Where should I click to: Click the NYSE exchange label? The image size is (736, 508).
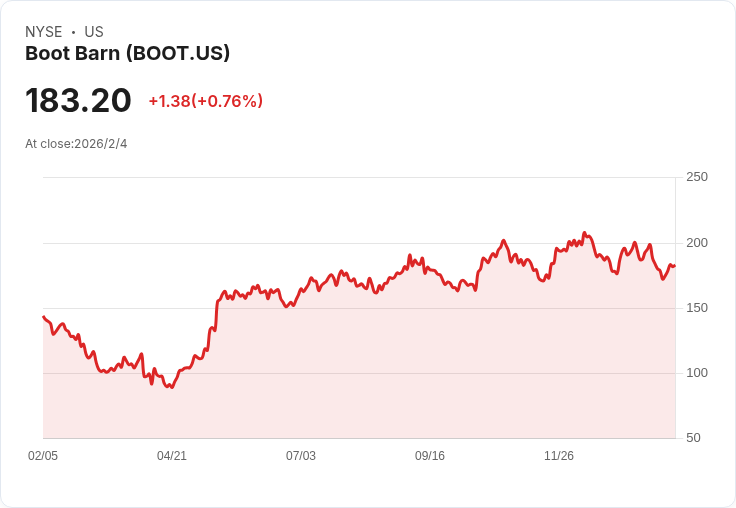43,32
